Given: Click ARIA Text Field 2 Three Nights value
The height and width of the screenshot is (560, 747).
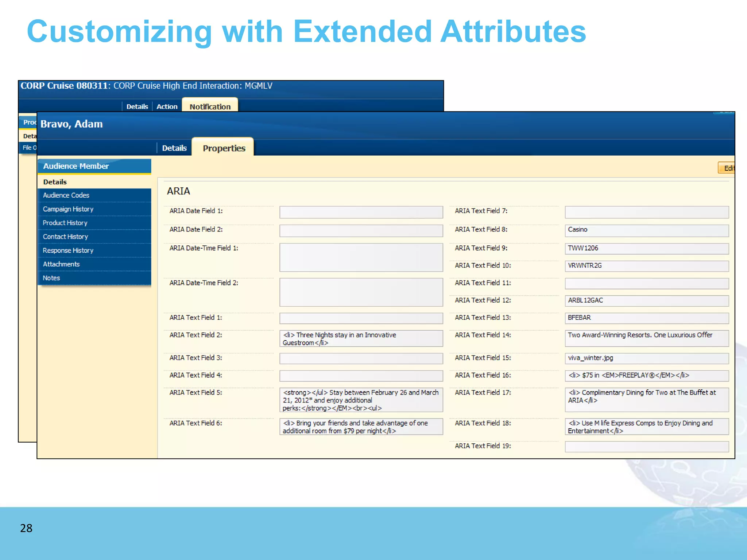Looking at the screenshot, I should point(361,339).
